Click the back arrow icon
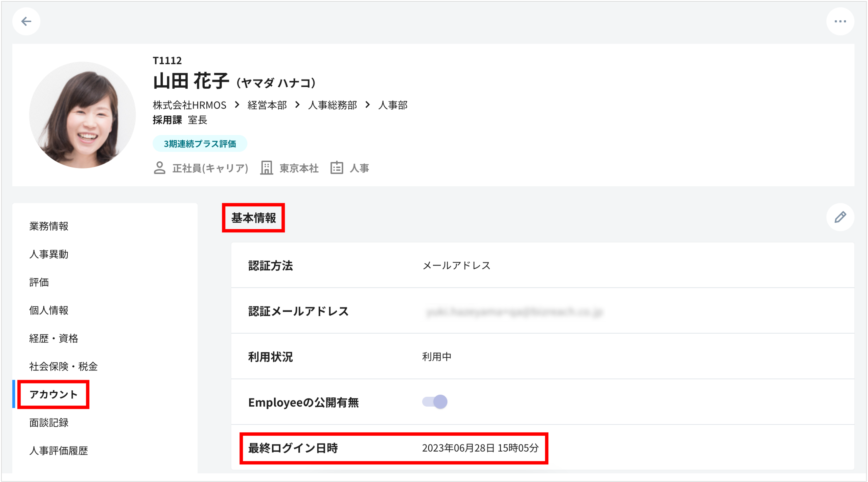Viewport: 868px width, 482px height. (26, 21)
